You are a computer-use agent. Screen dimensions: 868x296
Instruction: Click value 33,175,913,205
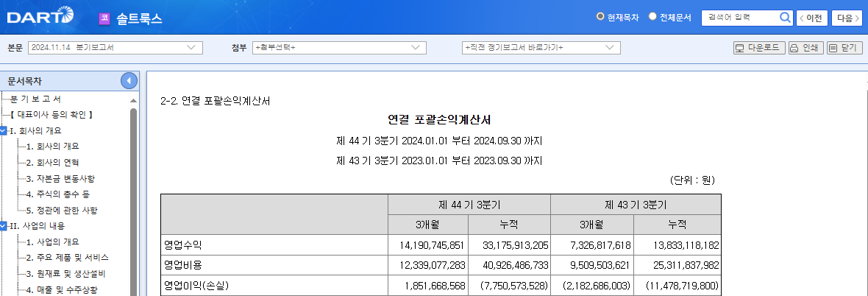point(515,244)
